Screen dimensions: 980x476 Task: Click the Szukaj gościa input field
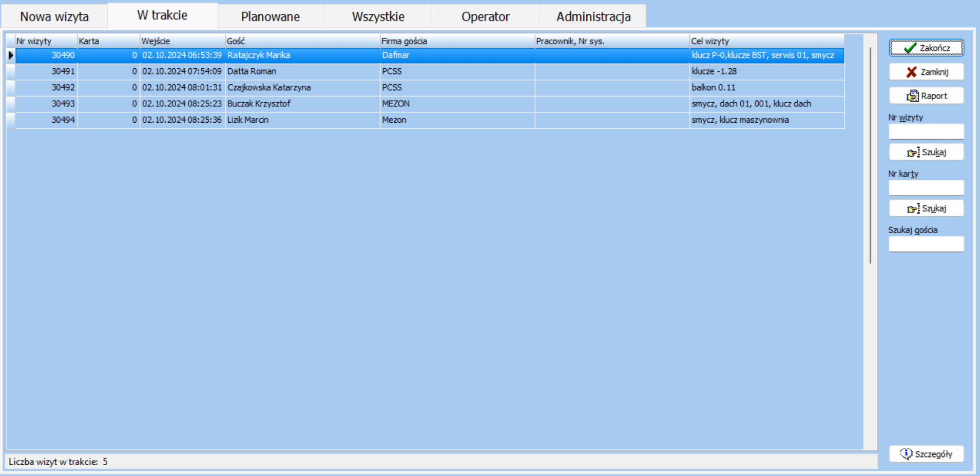point(926,244)
